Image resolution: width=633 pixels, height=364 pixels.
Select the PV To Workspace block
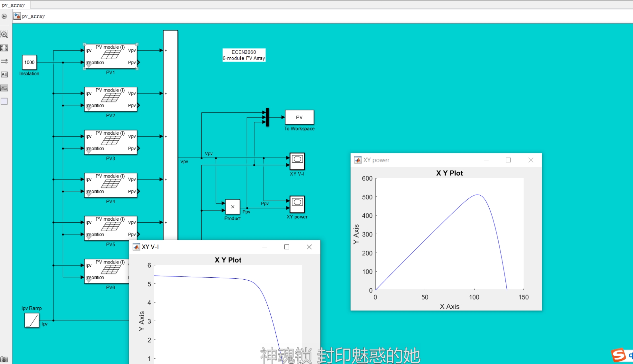click(x=299, y=117)
